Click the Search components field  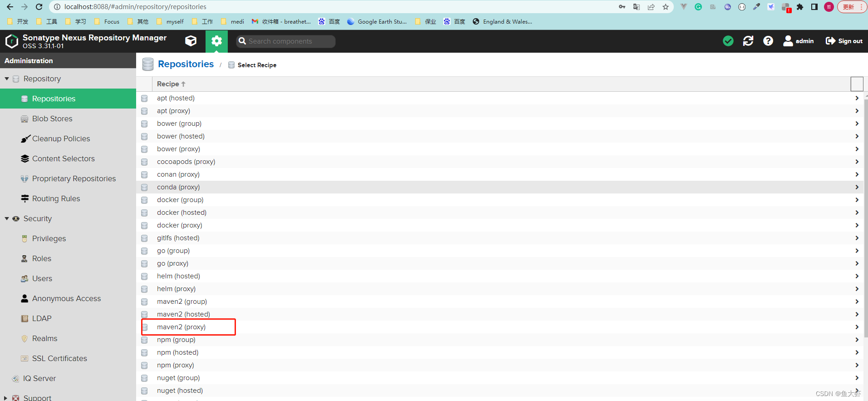pos(286,41)
